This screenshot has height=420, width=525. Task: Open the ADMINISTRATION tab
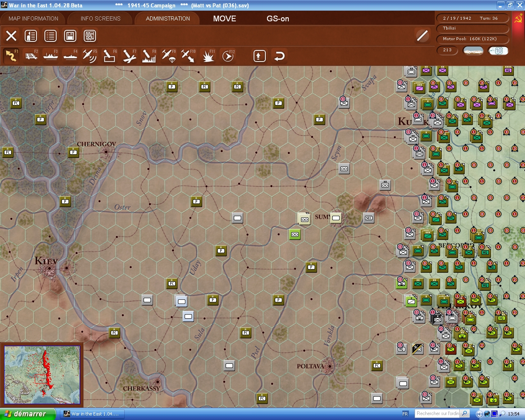(x=168, y=18)
